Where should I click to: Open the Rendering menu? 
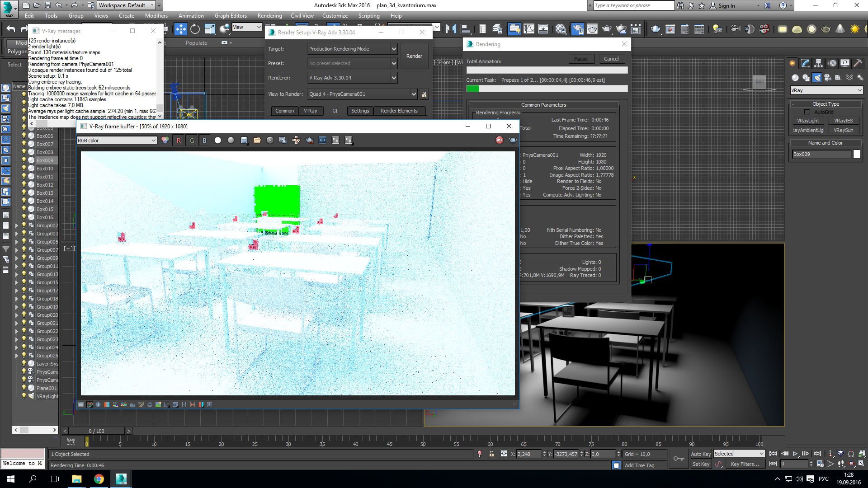coord(269,16)
